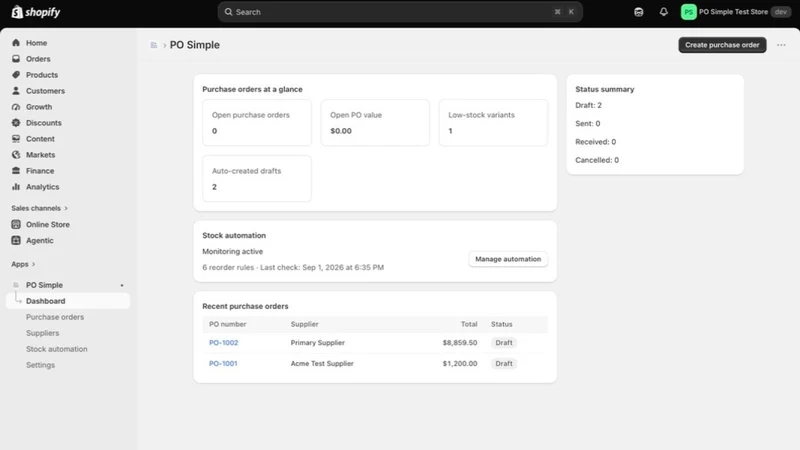Click the Status column header
Image resolution: width=800 pixels, height=450 pixels.
coord(502,324)
